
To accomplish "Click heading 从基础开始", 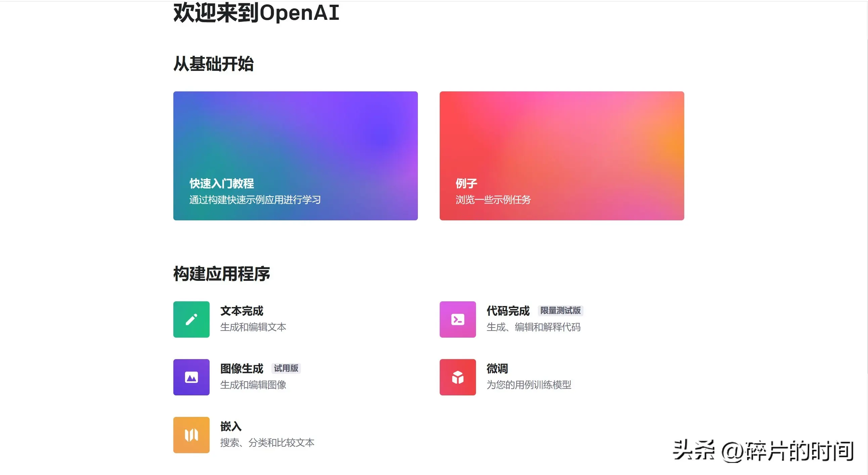I will (x=214, y=64).
